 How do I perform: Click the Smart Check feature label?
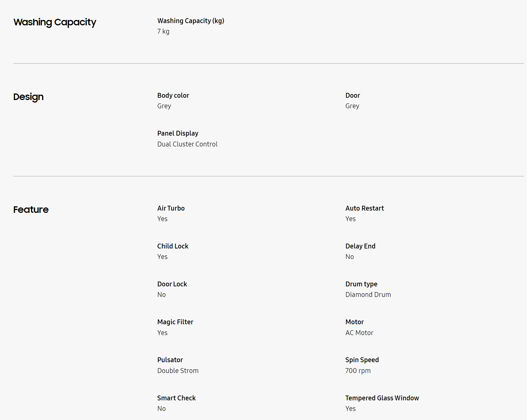click(x=176, y=398)
